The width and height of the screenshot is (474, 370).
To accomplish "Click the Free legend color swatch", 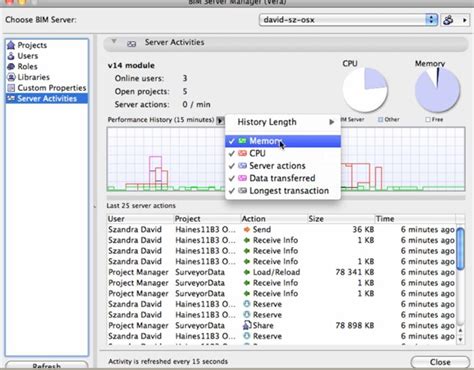I will [x=428, y=119].
